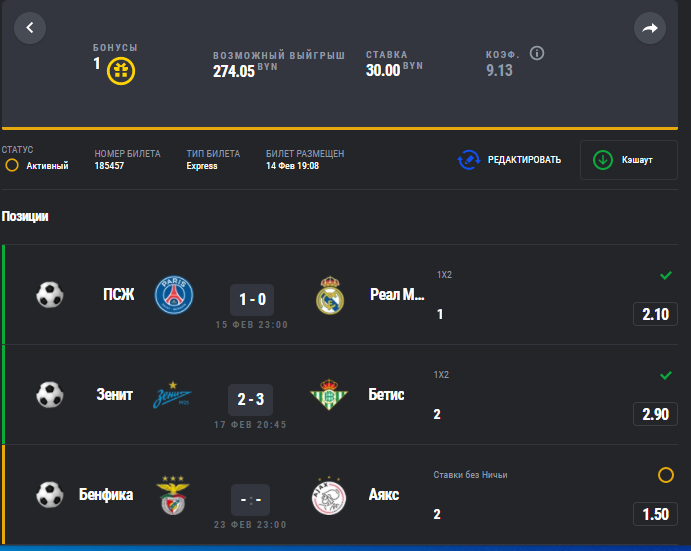Click the Редактировать edit icon
Screen dimensions: 691x551
point(468,160)
